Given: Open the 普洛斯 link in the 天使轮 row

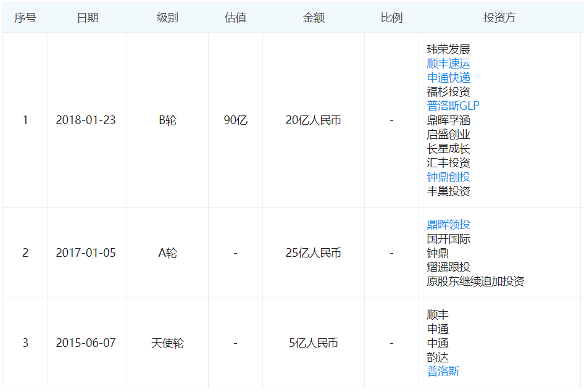Looking at the screenshot, I should coord(443,371).
